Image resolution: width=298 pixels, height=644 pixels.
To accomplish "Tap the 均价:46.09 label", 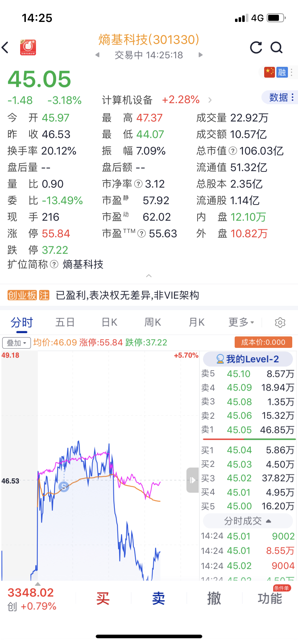I will pyautogui.click(x=55, y=342).
